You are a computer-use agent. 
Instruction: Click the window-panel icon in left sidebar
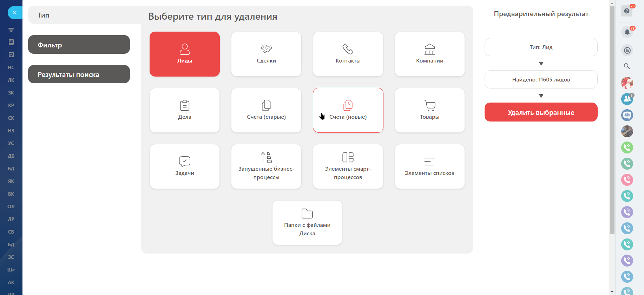[11, 42]
